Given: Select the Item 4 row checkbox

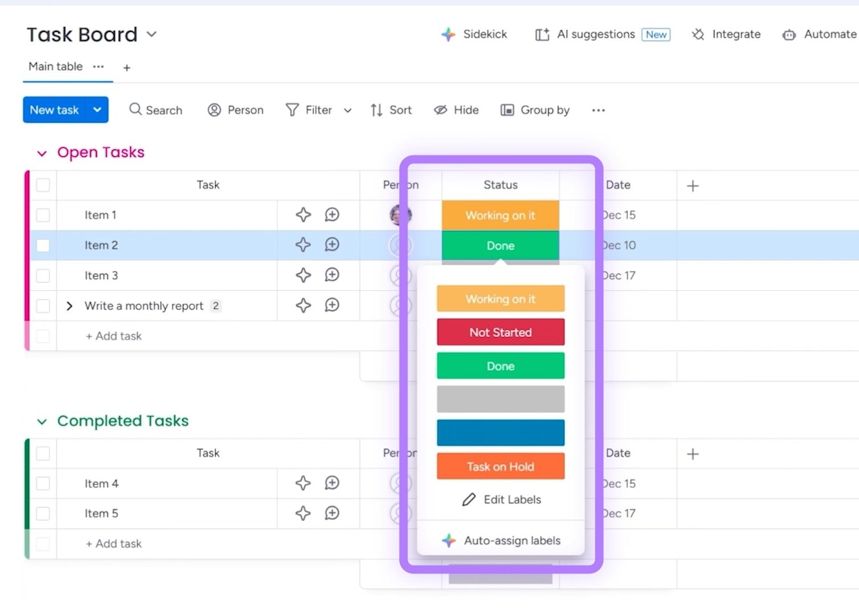Looking at the screenshot, I should [x=43, y=484].
